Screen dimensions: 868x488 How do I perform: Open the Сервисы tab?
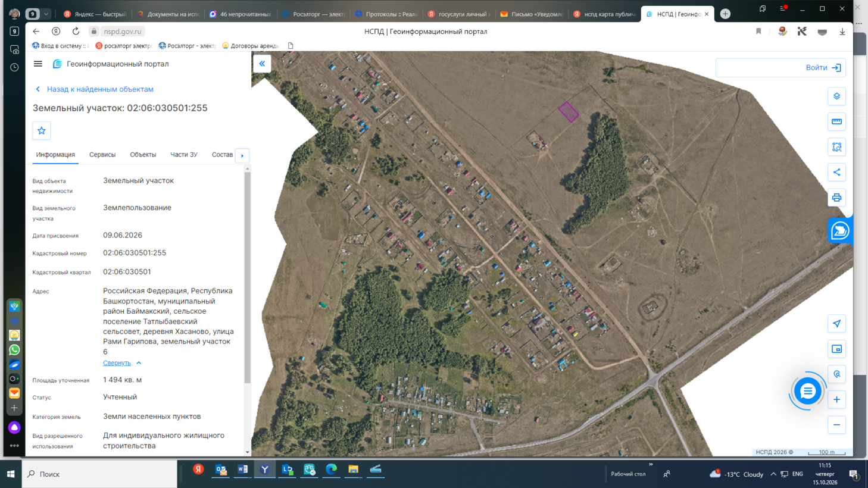click(x=102, y=155)
